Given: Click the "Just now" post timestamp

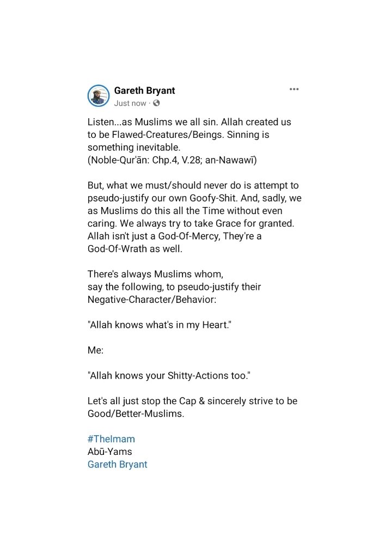Looking at the screenshot, I should pyautogui.click(x=130, y=103).
